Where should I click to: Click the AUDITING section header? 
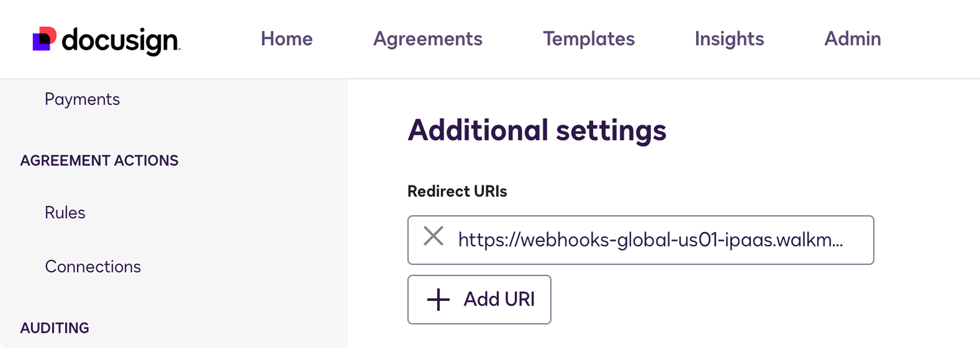55,328
